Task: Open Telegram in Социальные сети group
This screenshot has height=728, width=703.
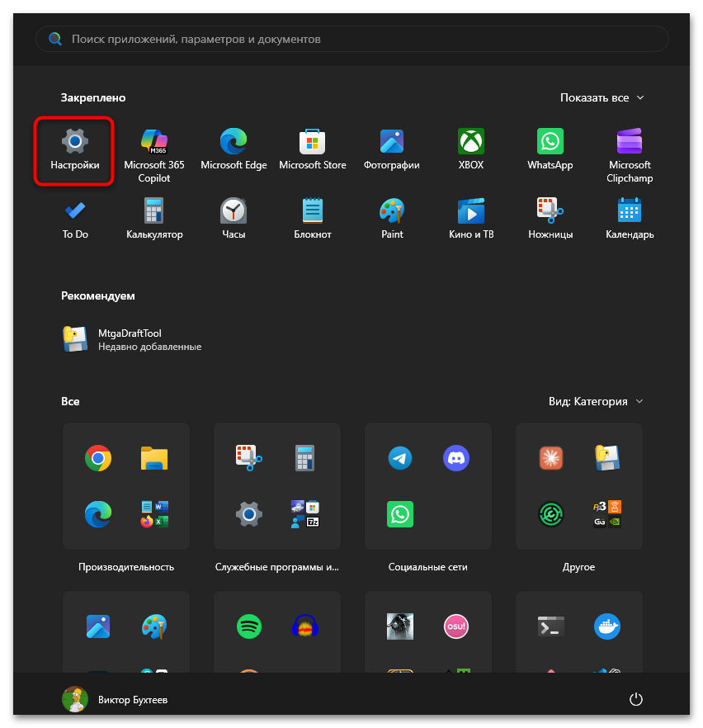Action: click(400, 458)
